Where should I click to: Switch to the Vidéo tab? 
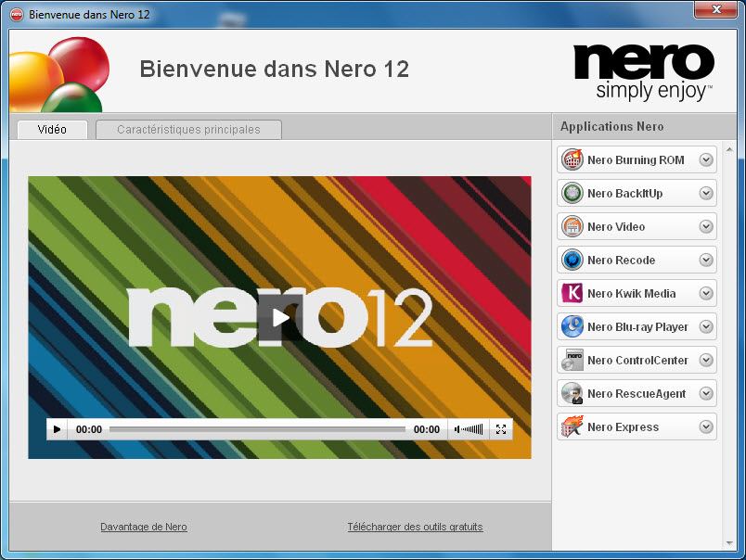(52, 130)
